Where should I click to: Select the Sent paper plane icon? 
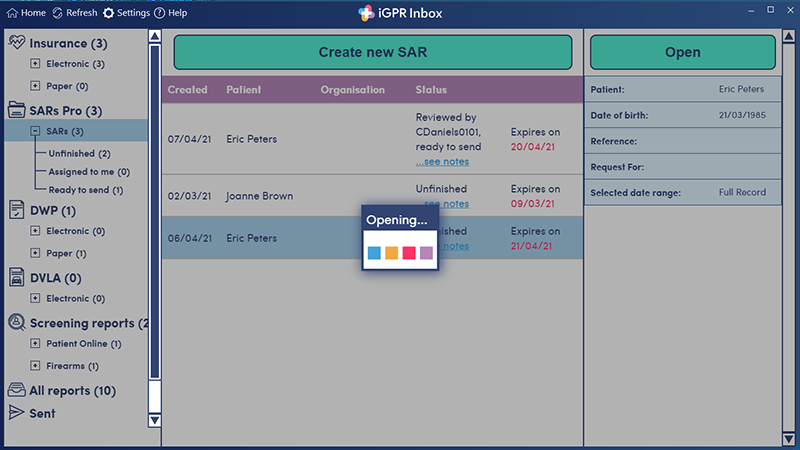(16, 412)
